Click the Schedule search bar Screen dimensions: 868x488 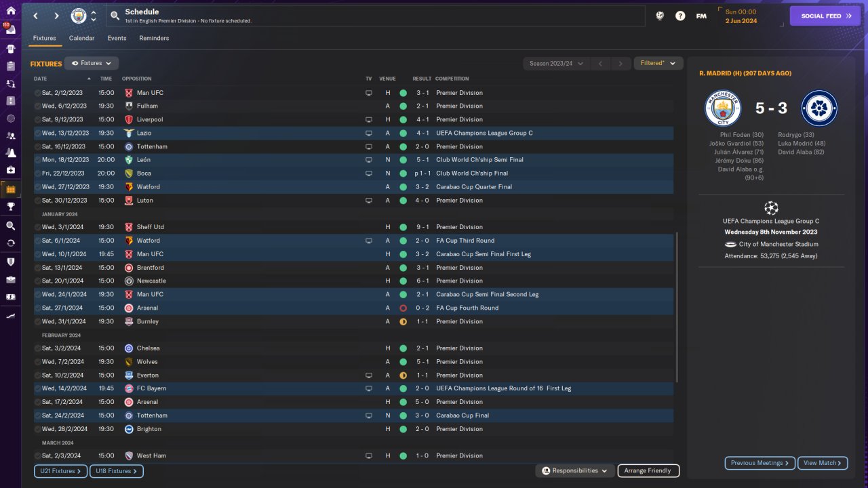tap(376, 16)
